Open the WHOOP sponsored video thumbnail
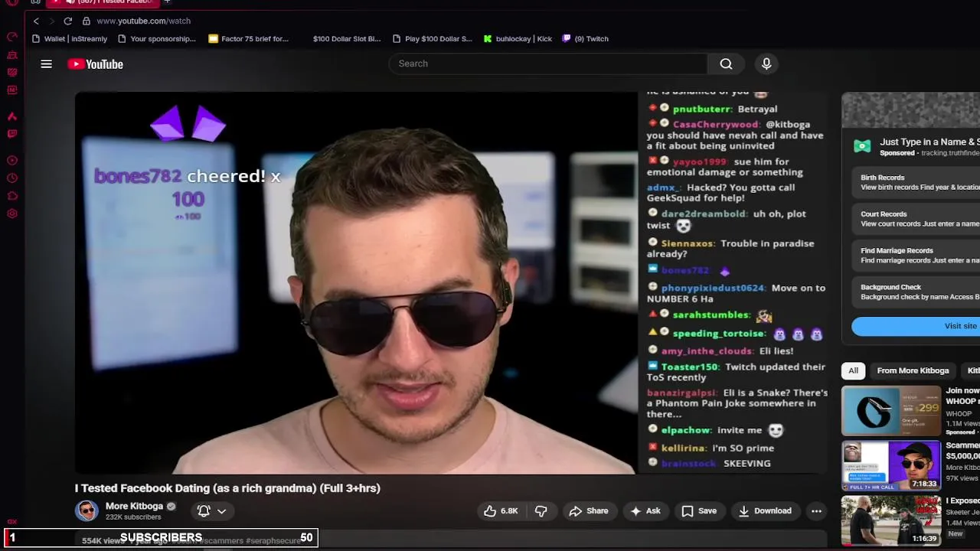 click(x=891, y=411)
